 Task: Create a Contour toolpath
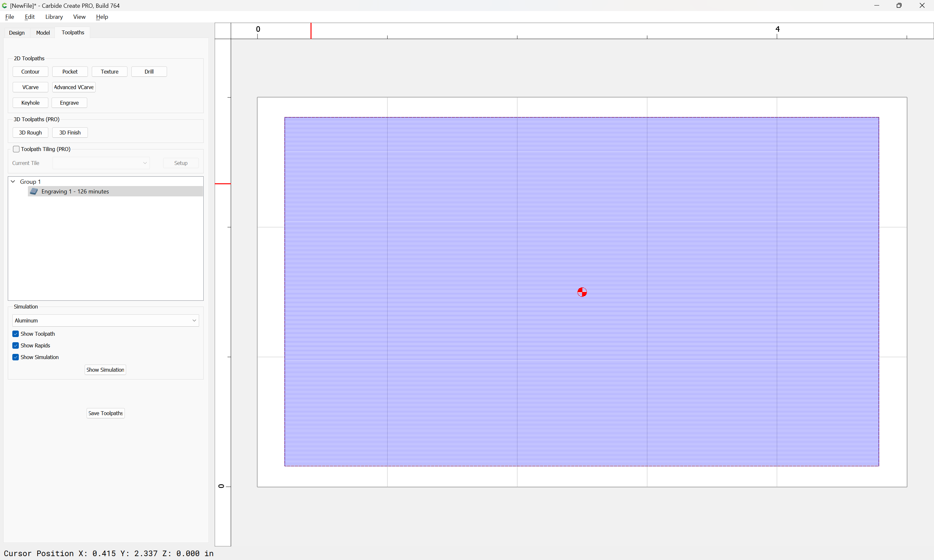tap(30, 72)
